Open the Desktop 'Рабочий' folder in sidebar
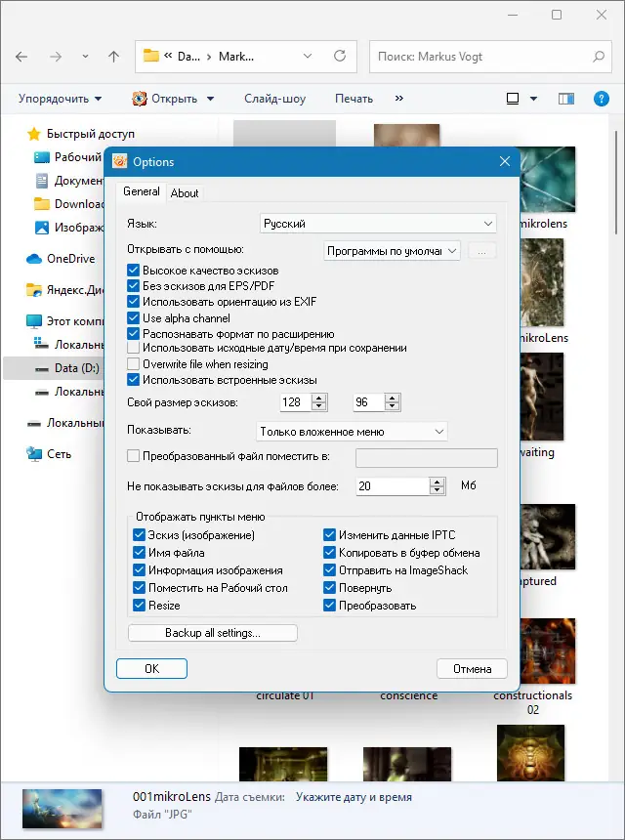 (67, 157)
